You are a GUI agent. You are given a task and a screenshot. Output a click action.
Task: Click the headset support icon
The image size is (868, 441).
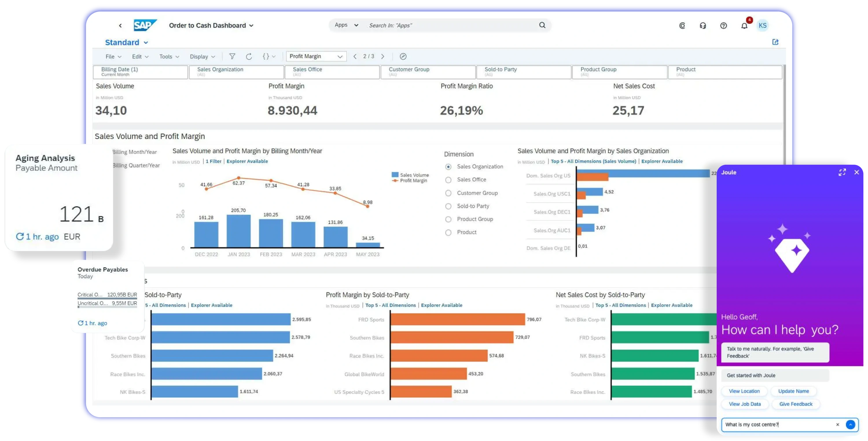[x=703, y=25]
